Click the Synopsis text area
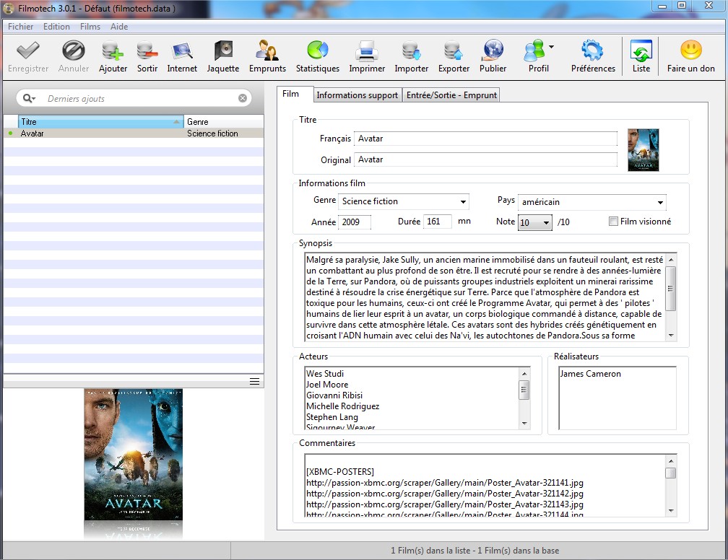Screen dimensions: 728x560 (485, 297)
